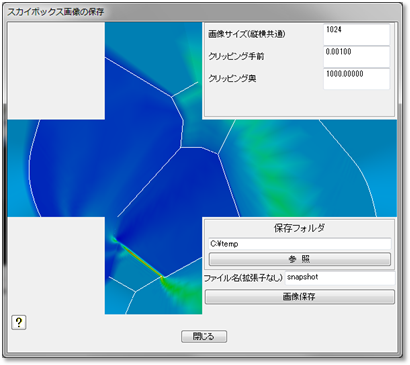
Task: Close the dialog with 閉じる button
Action: [x=204, y=336]
